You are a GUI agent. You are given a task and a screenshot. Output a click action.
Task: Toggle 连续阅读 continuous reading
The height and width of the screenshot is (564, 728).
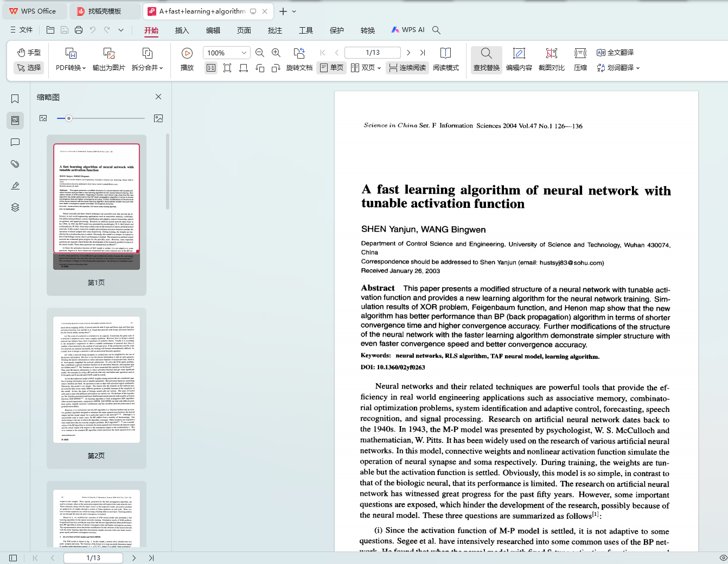tap(407, 68)
